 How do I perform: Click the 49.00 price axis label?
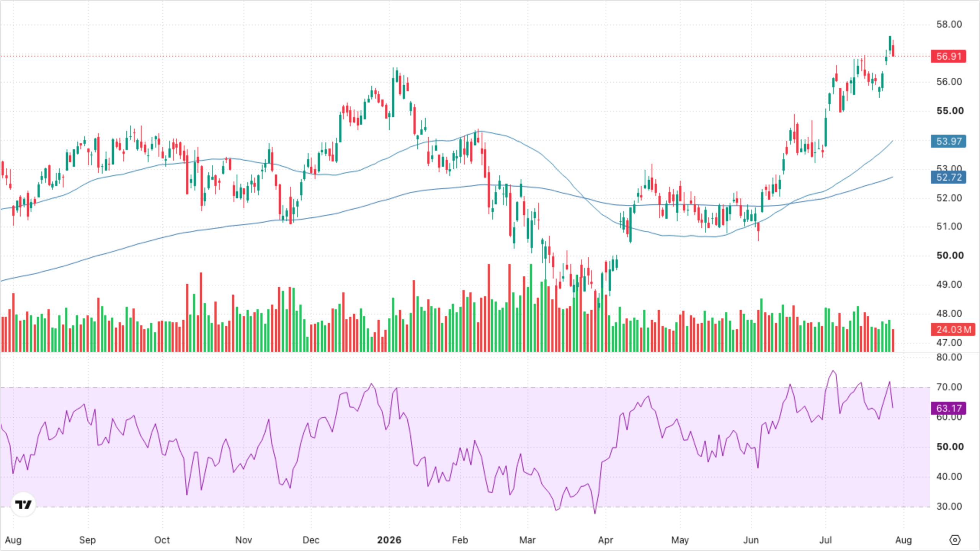pyautogui.click(x=949, y=285)
